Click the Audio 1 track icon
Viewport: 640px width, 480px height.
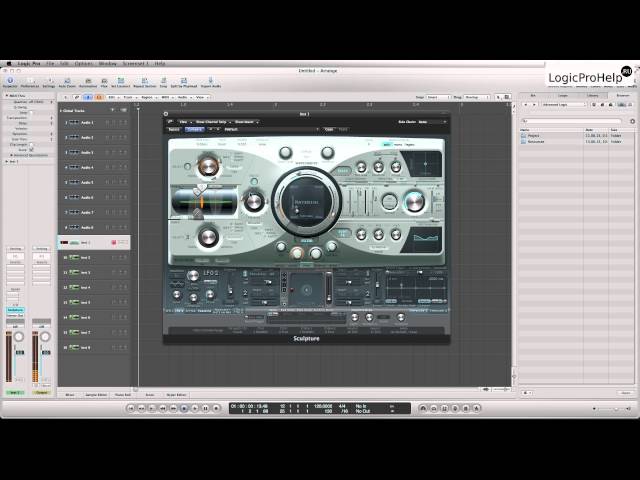click(74, 122)
